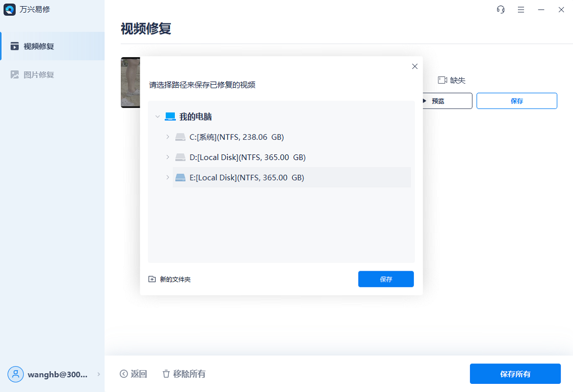This screenshot has width=573, height=392.
Task: Expand the D: Local Disk node
Action: 167,157
